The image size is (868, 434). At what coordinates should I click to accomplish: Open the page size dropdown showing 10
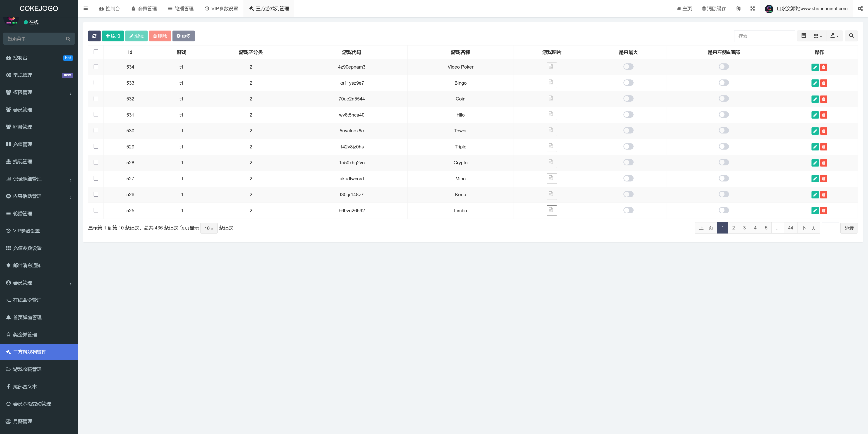tap(209, 228)
